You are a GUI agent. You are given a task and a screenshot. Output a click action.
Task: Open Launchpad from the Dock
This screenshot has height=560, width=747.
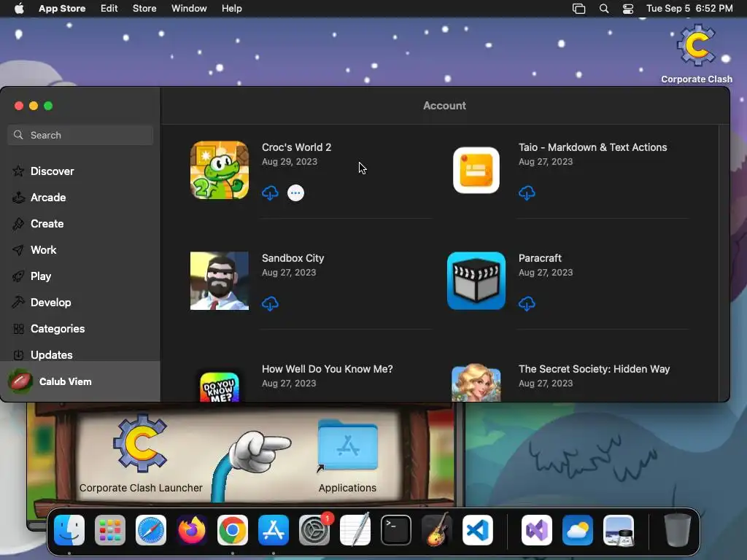coord(110,530)
